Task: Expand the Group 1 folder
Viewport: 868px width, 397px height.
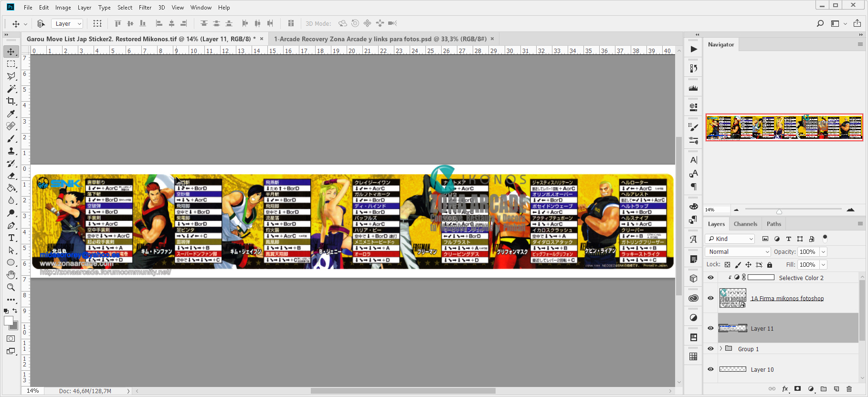Action: tap(721, 349)
